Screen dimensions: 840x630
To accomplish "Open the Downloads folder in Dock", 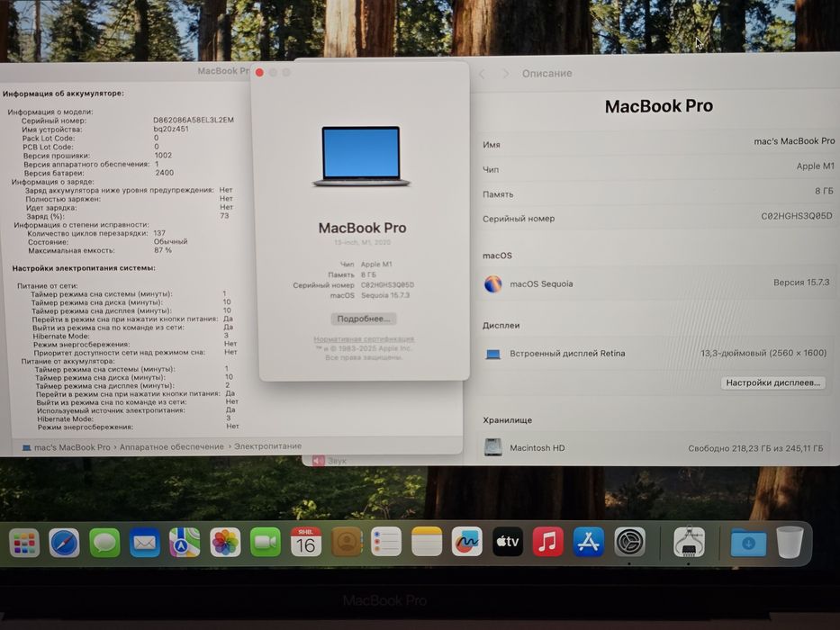I will [x=748, y=543].
